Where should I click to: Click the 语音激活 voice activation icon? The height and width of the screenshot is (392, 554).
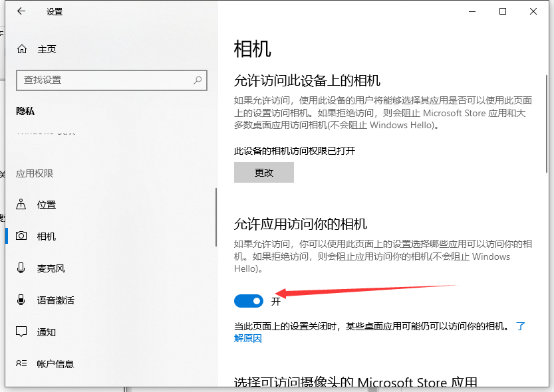[22, 300]
